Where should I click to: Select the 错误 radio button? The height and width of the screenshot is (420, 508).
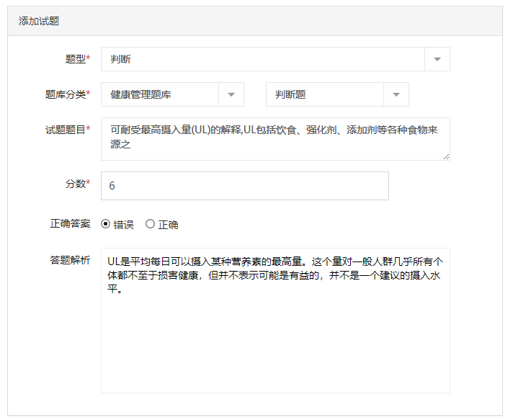click(x=105, y=224)
